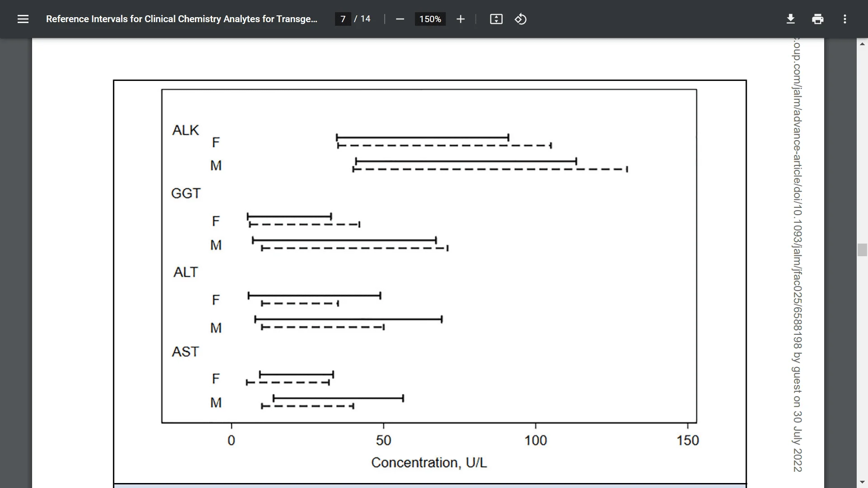Toggle fit to page view
868x488 pixels.
pos(496,19)
